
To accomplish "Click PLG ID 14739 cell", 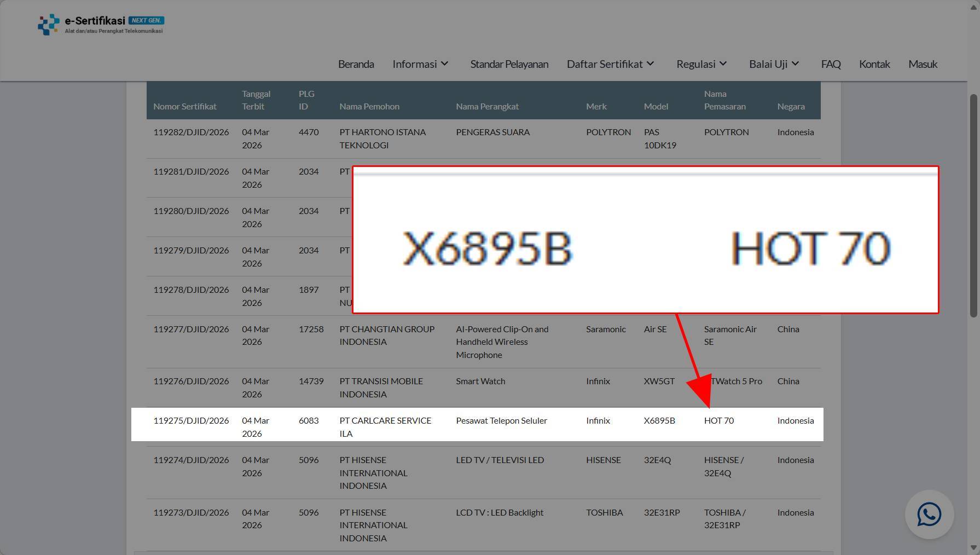I will (x=311, y=381).
